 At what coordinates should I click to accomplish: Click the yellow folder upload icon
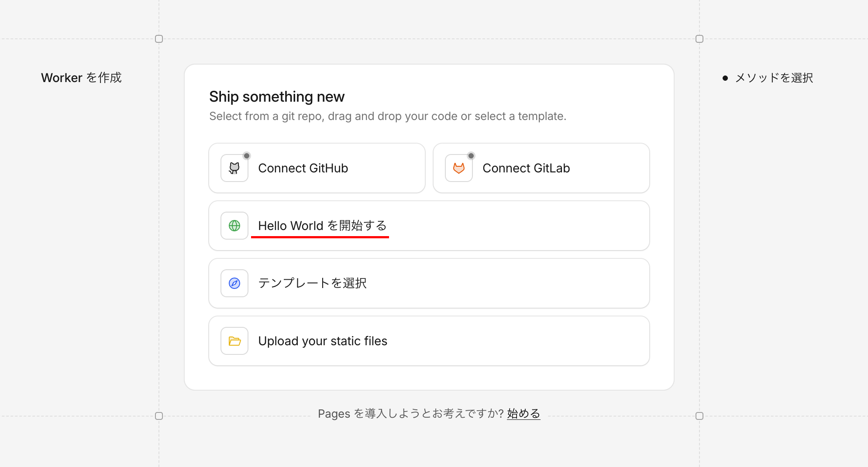pyautogui.click(x=234, y=341)
